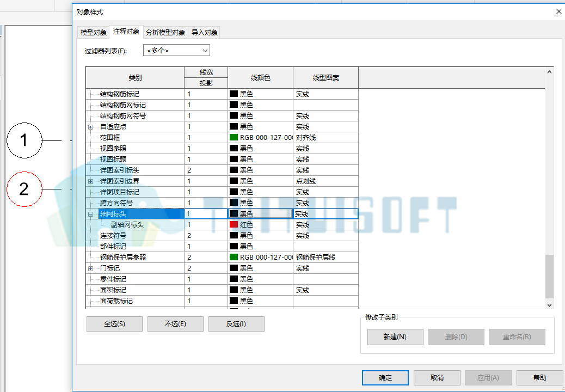
Task: Click the black color swatch for 连接符号
Action: tap(234, 236)
